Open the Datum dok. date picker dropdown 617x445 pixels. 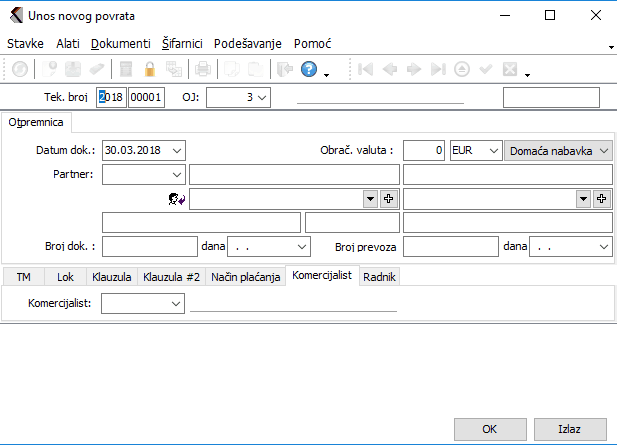177,150
